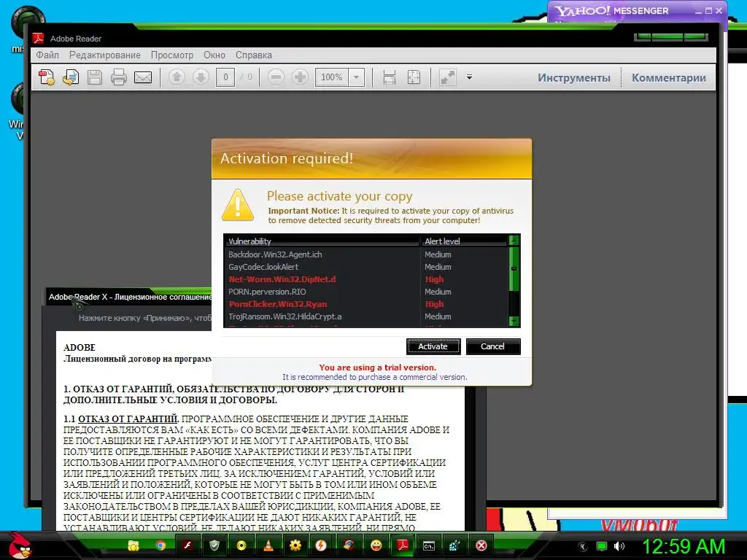The width and height of the screenshot is (747, 560).
Task: Open the orange lightning icon in taskbar
Action: [x=322, y=545]
